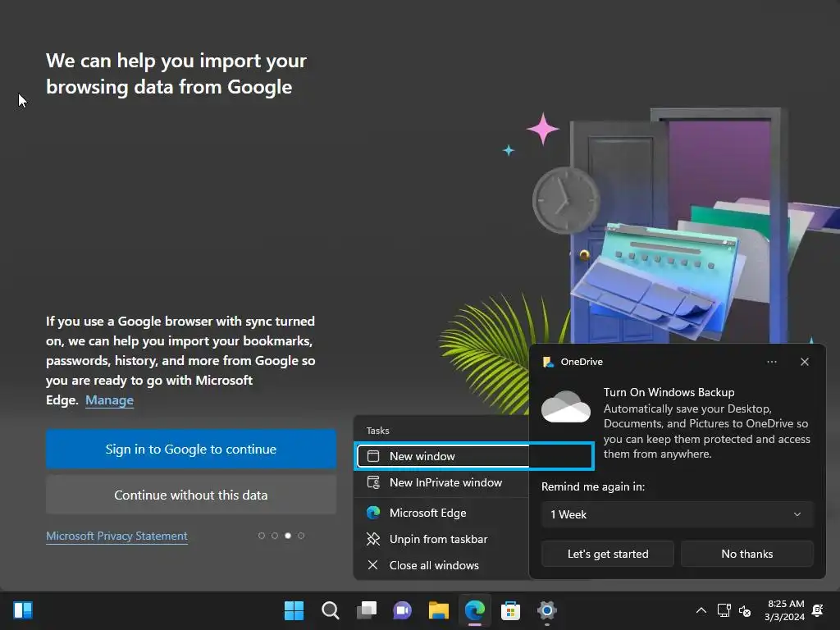This screenshot has height=630, width=840.
Task: Open Microsoft Store from taskbar
Action: tap(510, 610)
